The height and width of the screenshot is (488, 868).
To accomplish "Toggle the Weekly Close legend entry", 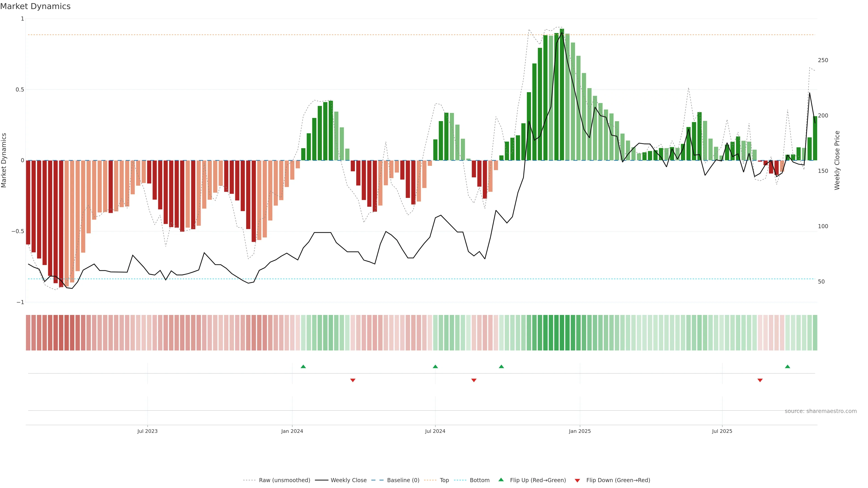I will click(x=348, y=480).
